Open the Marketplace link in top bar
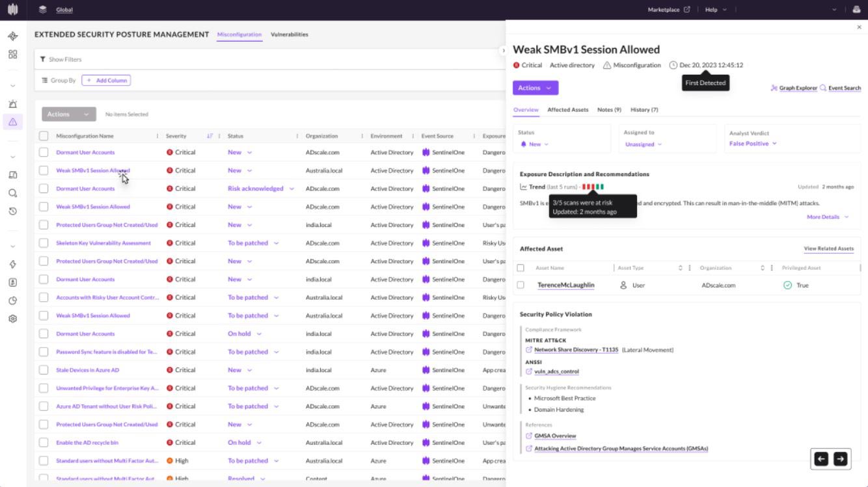This screenshot has width=868, height=487. (x=669, y=10)
